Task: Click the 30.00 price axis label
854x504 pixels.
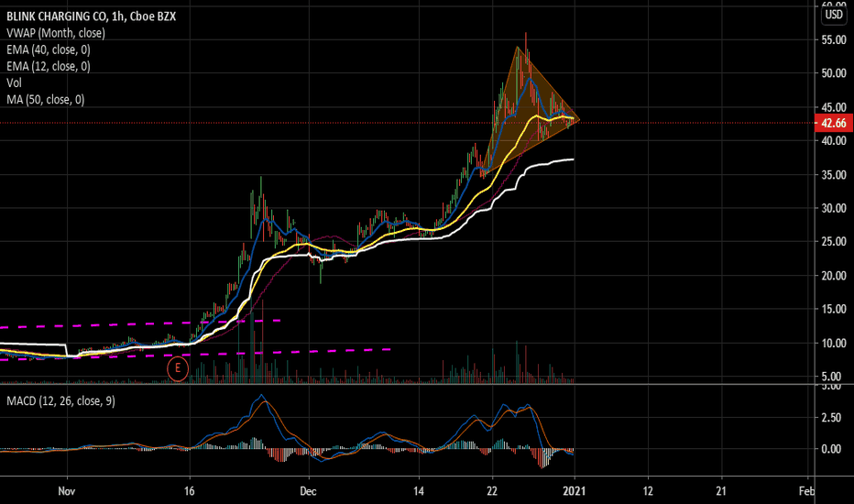Action: tap(833, 208)
